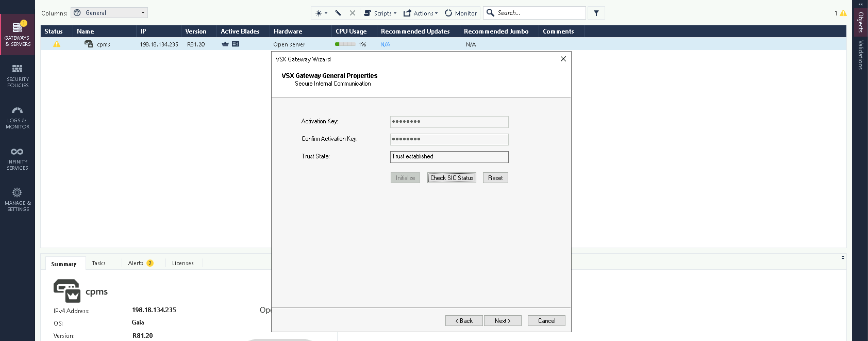Viewport: 868px width, 341px height.
Task: Click the filter funnel icon
Action: (x=596, y=13)
